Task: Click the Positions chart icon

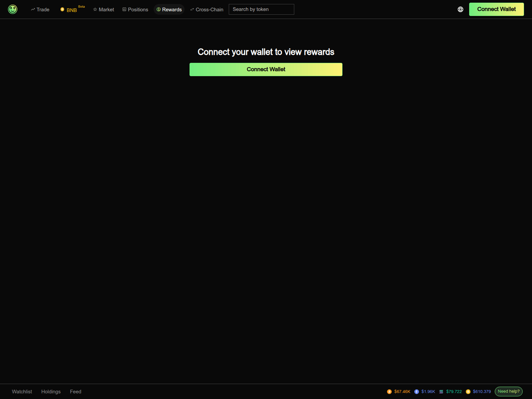Action: [x=124, y=9]
